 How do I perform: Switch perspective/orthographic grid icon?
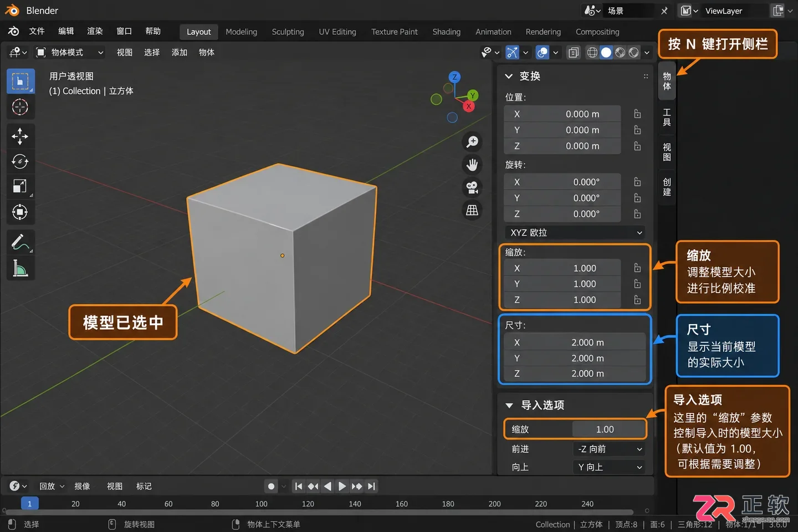[x=472, y=210]
